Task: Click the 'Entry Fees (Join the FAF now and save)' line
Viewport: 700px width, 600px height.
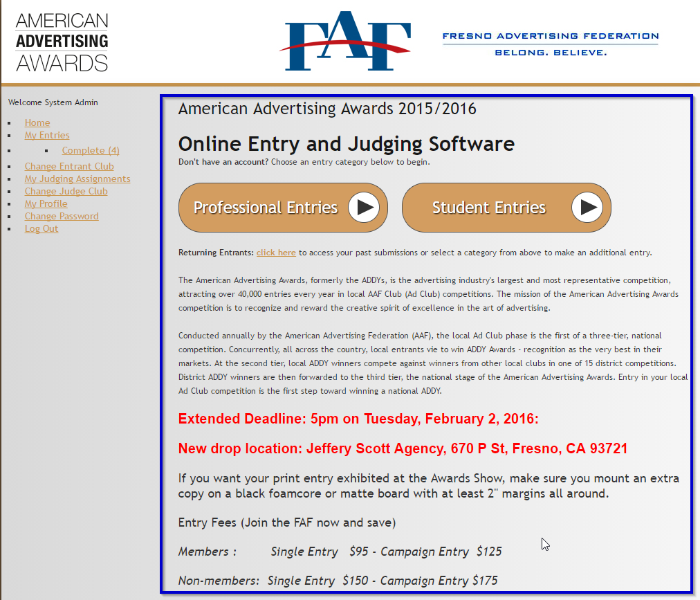Action: [x=287, y=522]
